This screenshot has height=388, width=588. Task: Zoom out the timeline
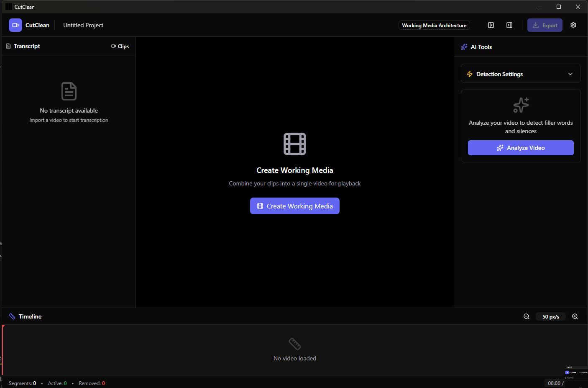(x=527, y=316)
